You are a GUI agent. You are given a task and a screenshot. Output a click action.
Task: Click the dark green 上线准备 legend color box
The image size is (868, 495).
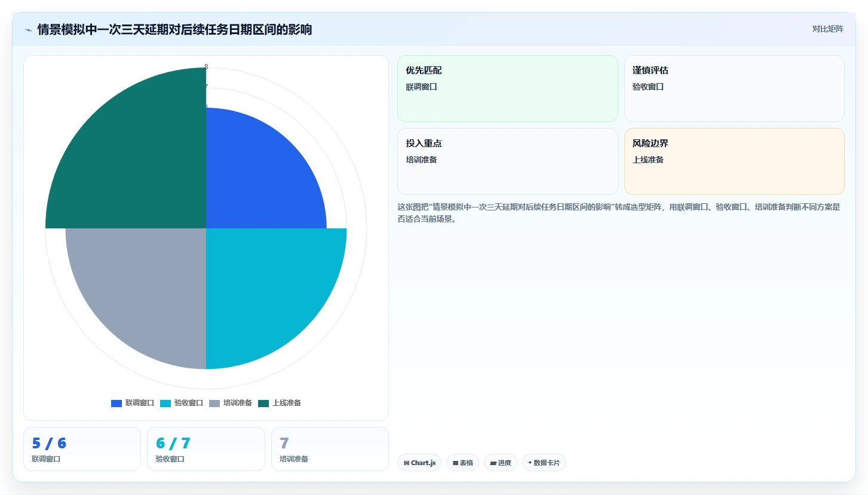point(263,404)
